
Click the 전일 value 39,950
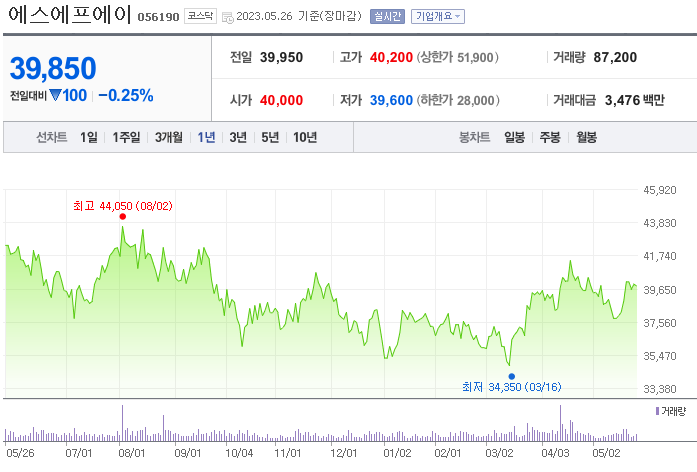coord(281,57)
